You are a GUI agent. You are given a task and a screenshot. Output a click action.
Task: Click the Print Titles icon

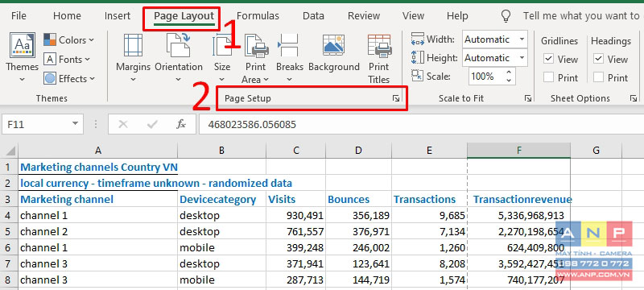tap(379, 45)
